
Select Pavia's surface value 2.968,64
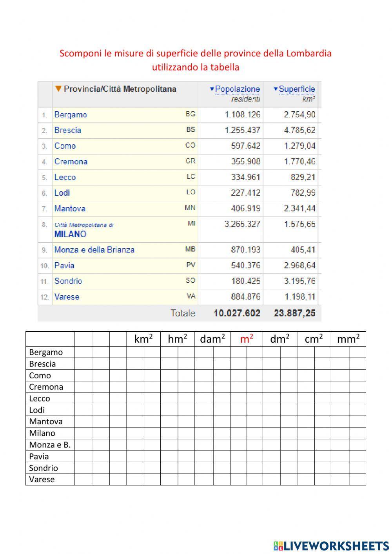[x=299, y=265]
